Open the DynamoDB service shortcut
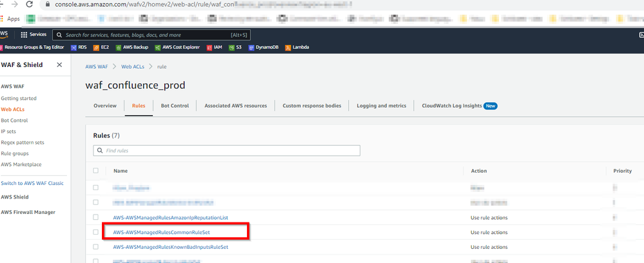This screenshot has height=263, width=644. coord(264,48)
